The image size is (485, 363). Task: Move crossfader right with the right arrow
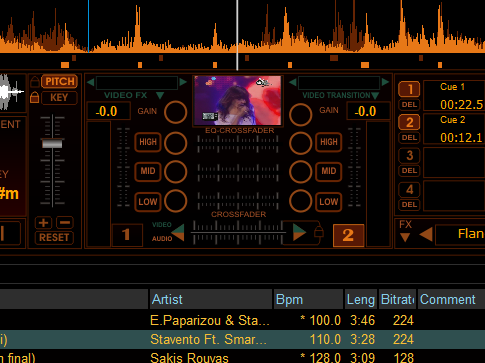coord(299,232)
